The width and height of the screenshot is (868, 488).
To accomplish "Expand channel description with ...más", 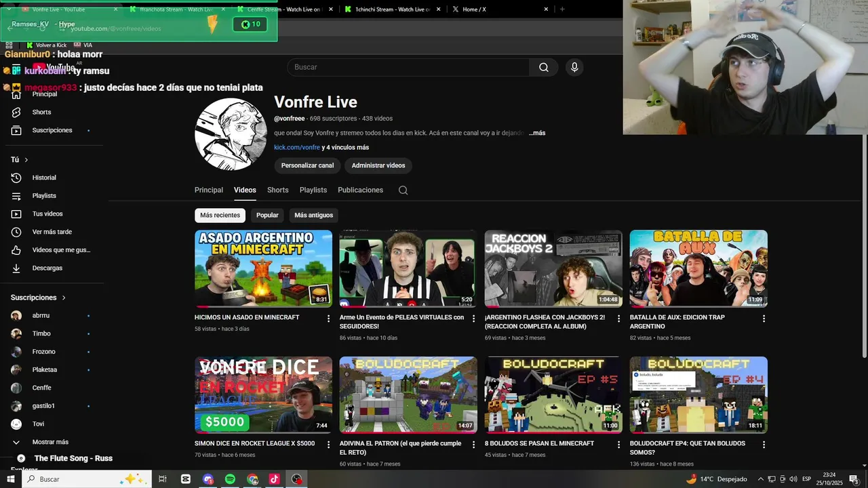I will click(x=537, y=133).
